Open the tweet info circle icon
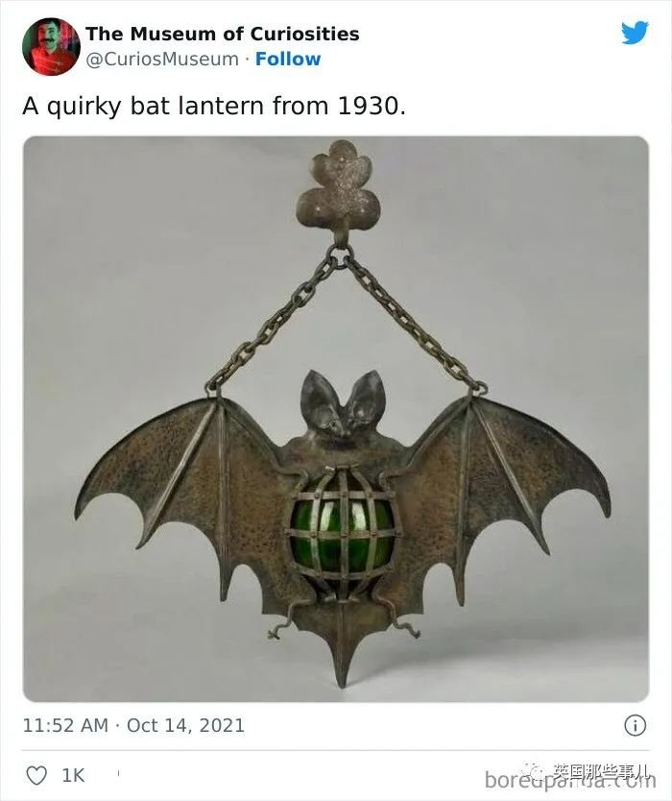This screenshot has height=801, width=672. (x=636, y=725)
